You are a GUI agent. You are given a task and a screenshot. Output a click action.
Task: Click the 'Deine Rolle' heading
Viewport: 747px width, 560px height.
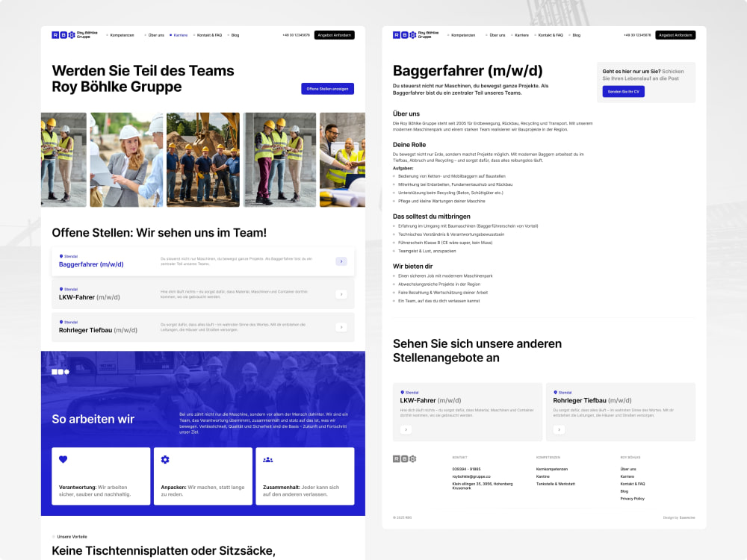click(x=409, y=145)
